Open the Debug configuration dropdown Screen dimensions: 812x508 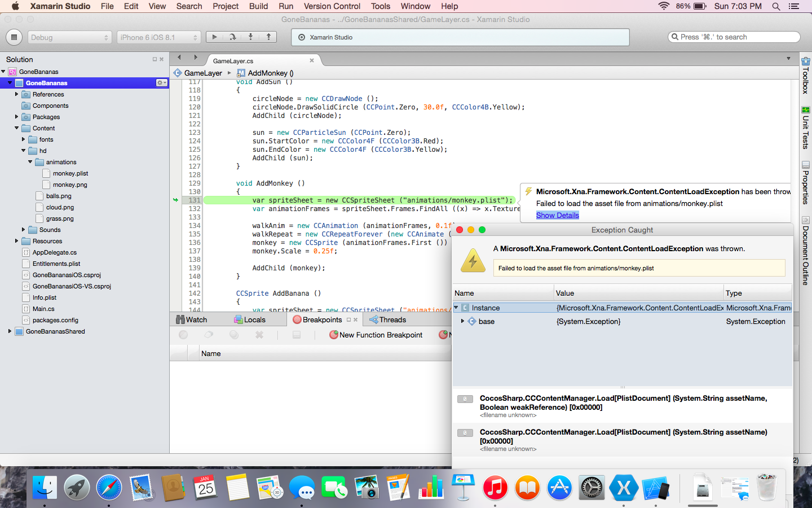point(69,37)
